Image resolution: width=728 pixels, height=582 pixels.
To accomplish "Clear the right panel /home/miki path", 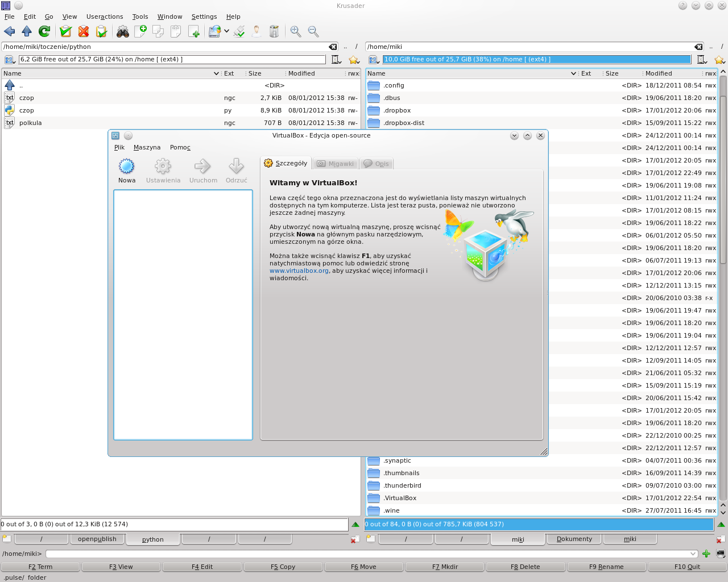I will pyautogui.click(x=698, y=47).
